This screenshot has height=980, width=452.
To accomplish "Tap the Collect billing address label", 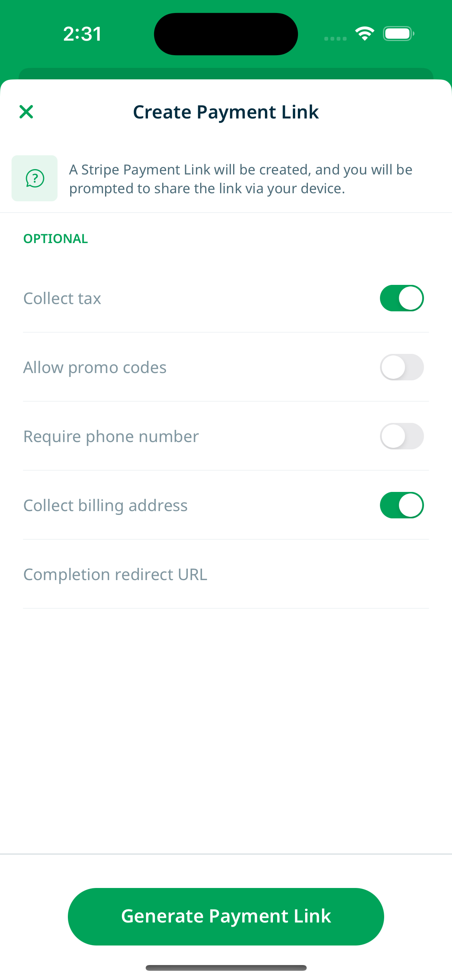I will 105,505.
